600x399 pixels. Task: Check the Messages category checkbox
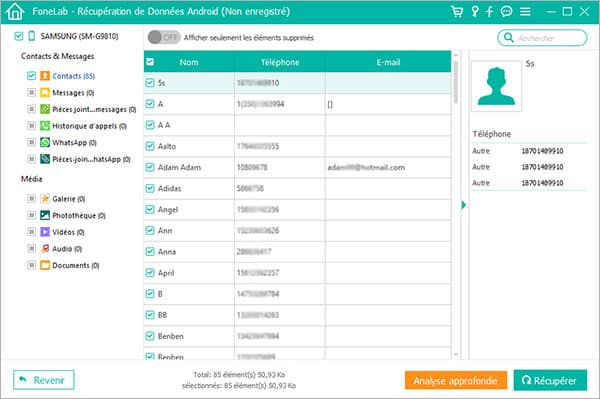31,93
